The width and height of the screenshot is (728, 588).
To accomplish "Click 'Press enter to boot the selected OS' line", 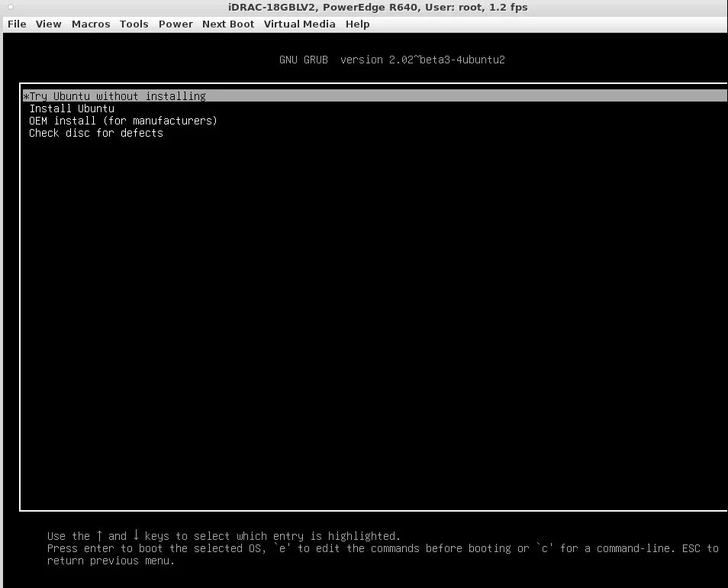I will [382, 548].
